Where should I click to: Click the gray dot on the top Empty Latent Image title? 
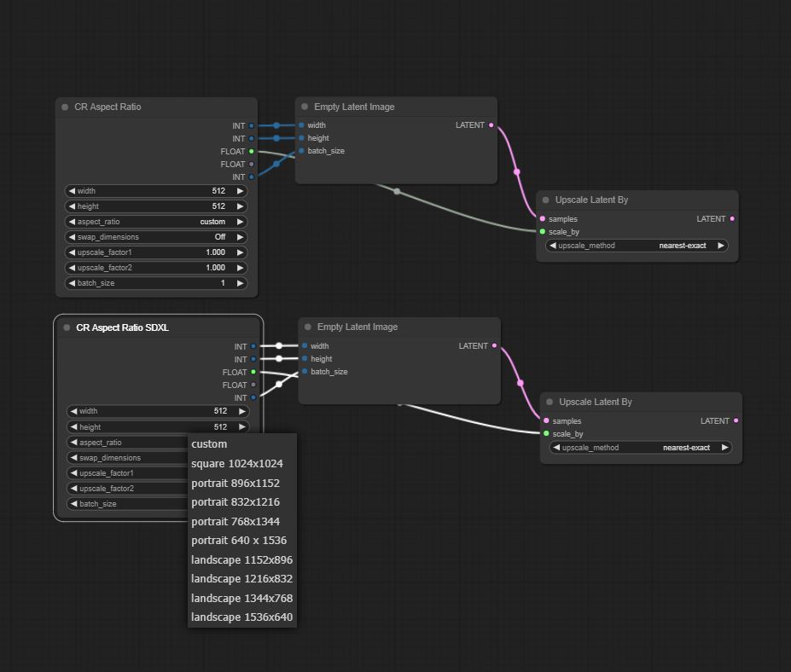(x=305, y=107)
